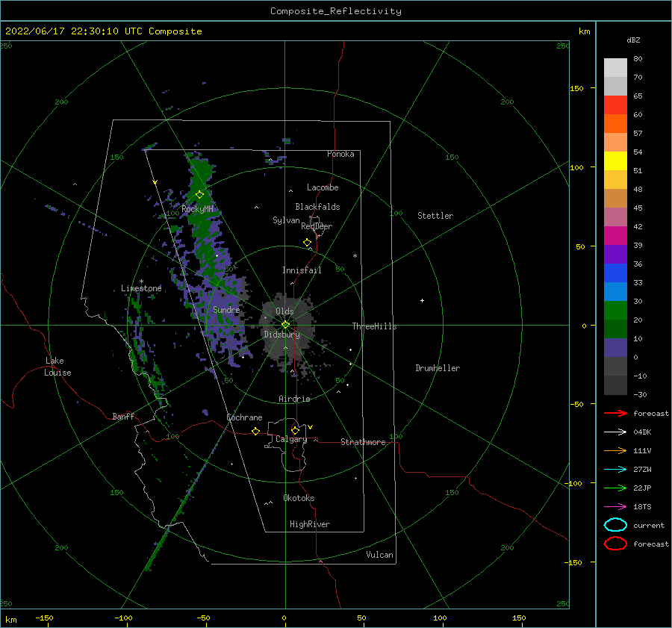Click the yellow diamond marker at RockyMH
The height and width of the screenshot is (628, 672).
tap(199, 195)
